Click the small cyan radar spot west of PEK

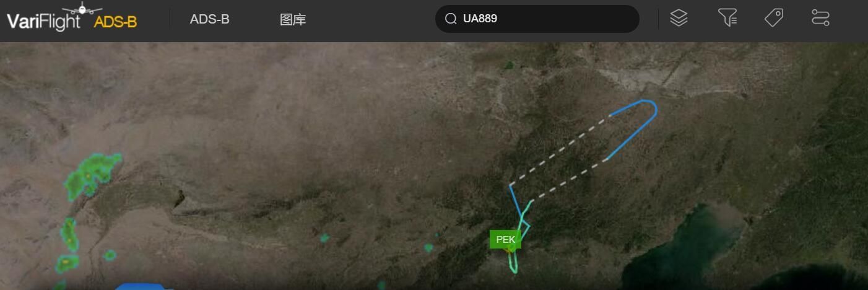[428, 248]
